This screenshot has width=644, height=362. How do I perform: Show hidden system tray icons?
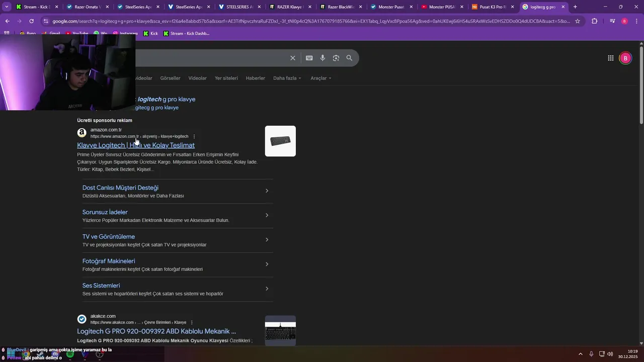580,354
